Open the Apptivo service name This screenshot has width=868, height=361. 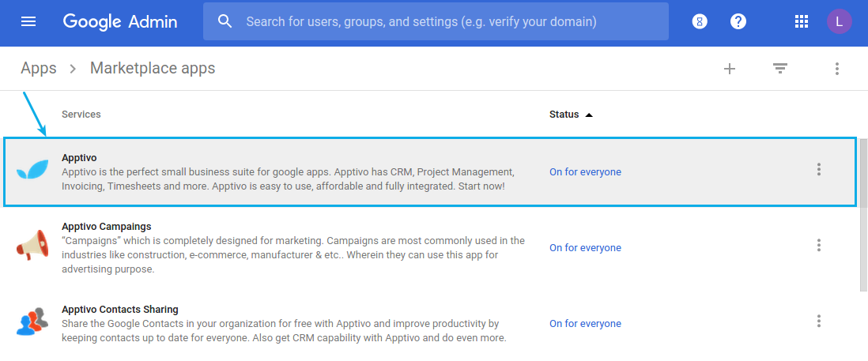[79, 158]
